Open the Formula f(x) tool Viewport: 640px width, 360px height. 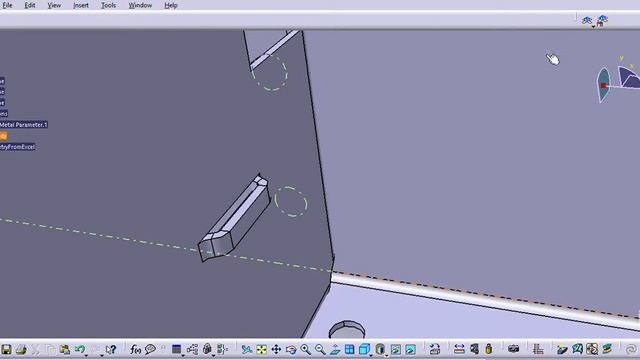(135, 349)
